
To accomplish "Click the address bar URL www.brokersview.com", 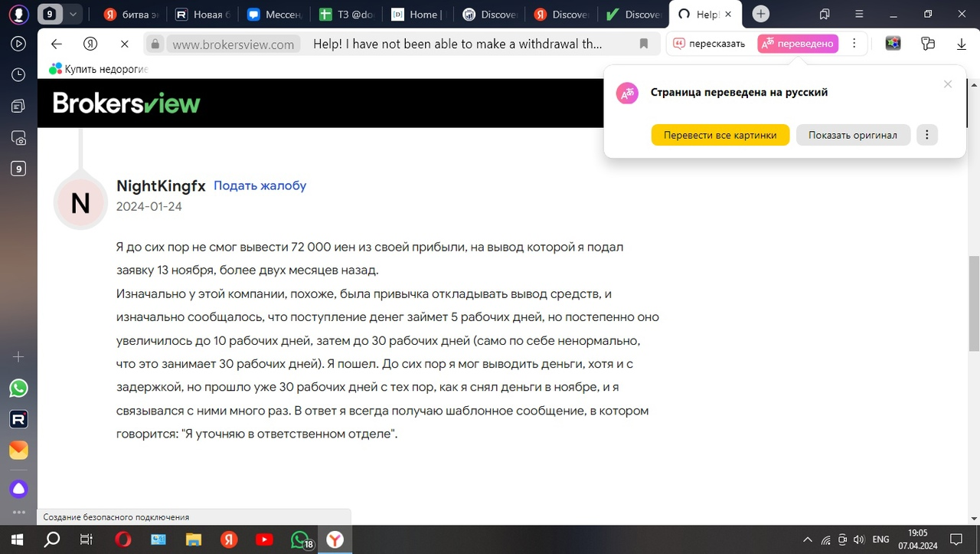I will point(233,44).
